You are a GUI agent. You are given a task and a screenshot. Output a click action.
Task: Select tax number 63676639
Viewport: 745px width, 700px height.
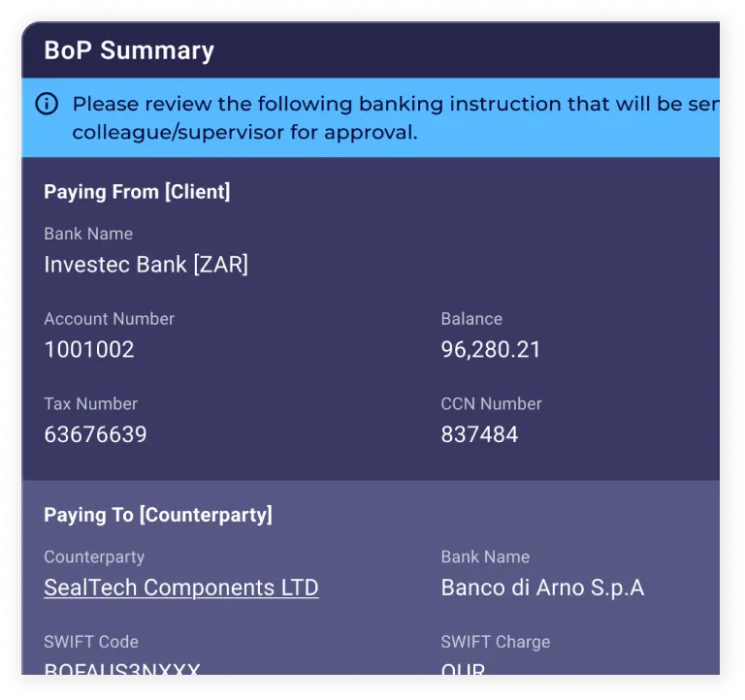click(95, 434)
